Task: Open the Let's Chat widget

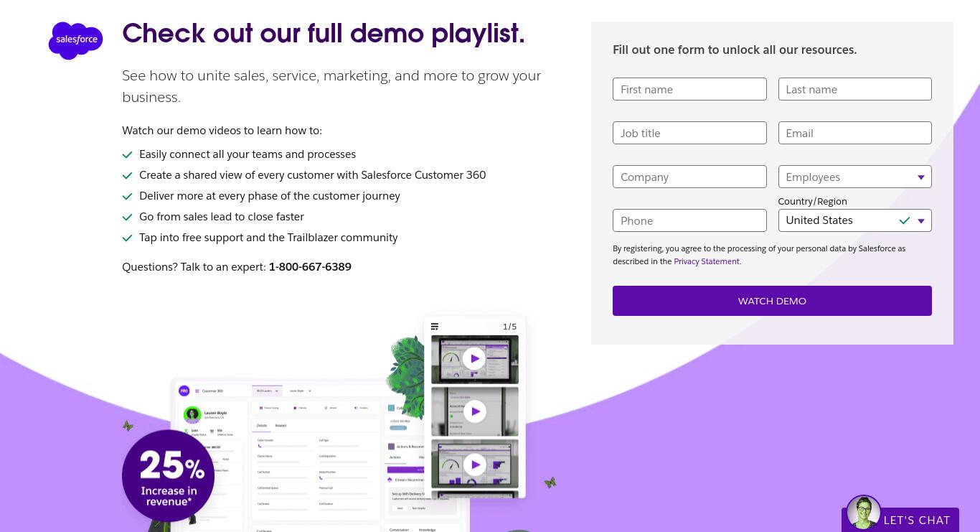Action: 901,520
